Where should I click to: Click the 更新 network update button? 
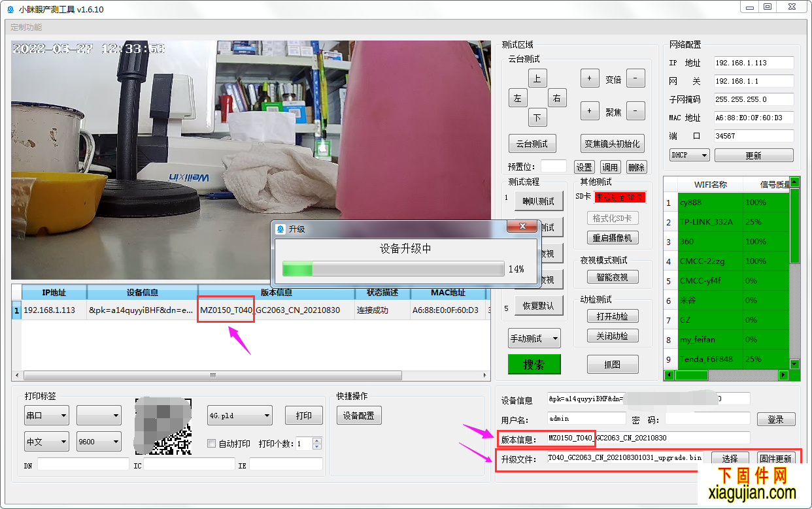754,156
